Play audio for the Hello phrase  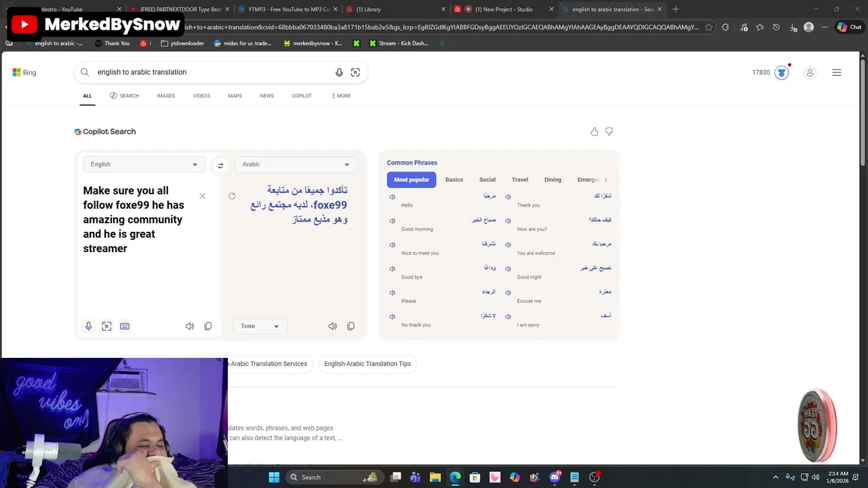[x=392, y=197]
